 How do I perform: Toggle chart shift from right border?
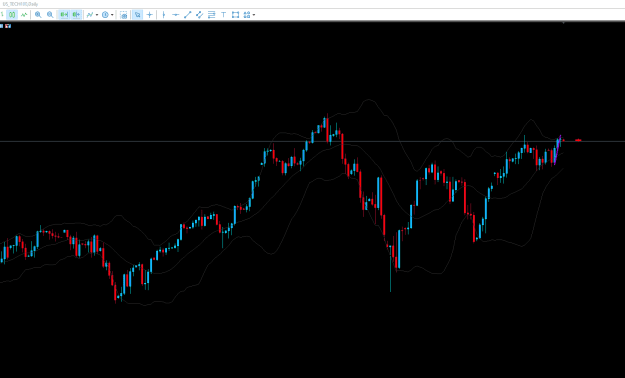tap(76, 15)
